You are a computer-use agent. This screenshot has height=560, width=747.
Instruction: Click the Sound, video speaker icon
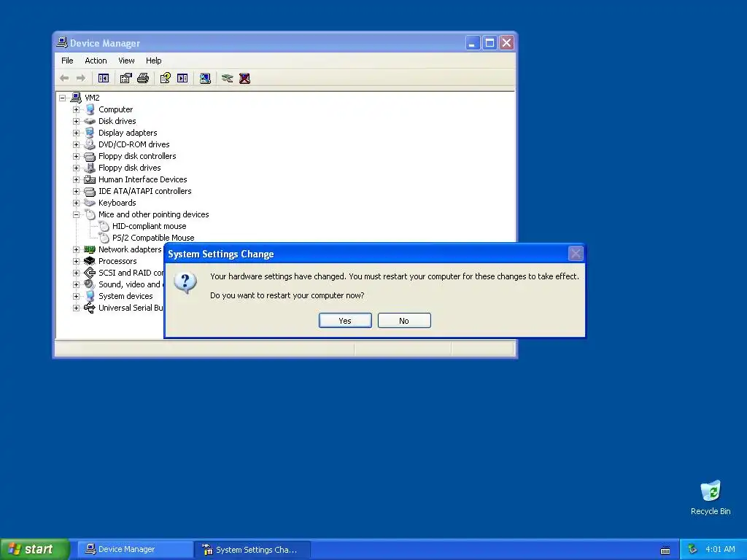click(90, 284)
